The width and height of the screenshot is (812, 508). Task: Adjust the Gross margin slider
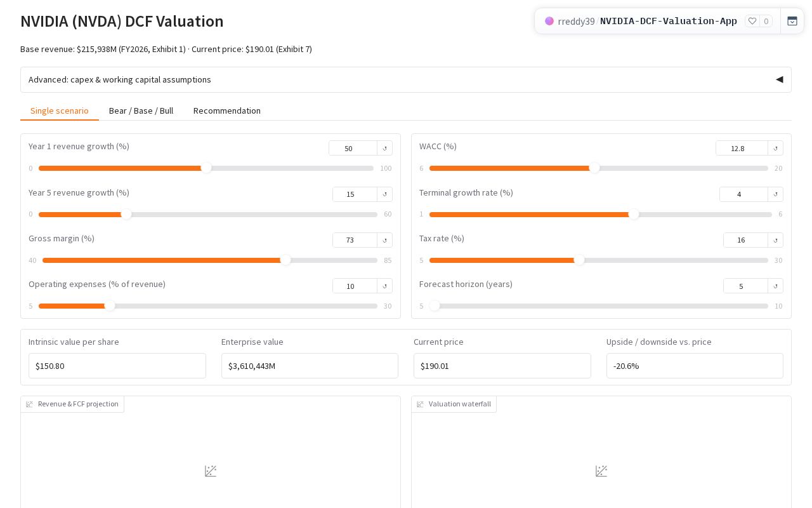click(x=210, y=260)
